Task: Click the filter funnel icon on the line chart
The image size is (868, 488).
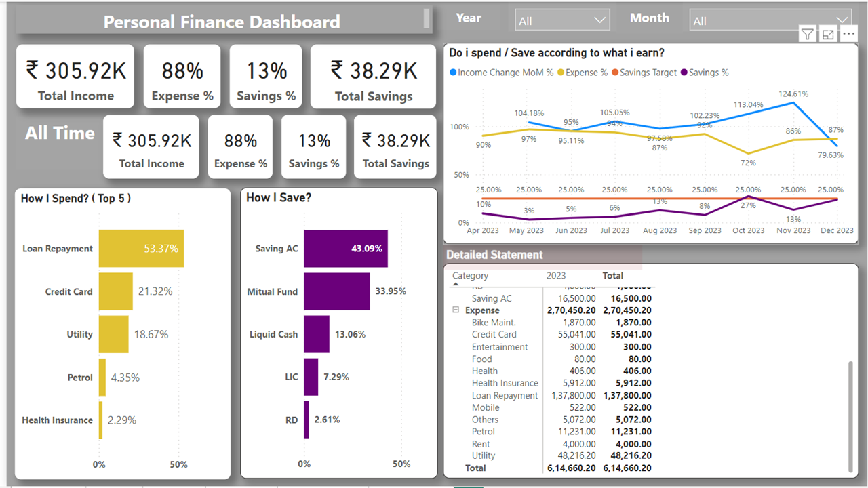Action: click(x=807, y=35)
